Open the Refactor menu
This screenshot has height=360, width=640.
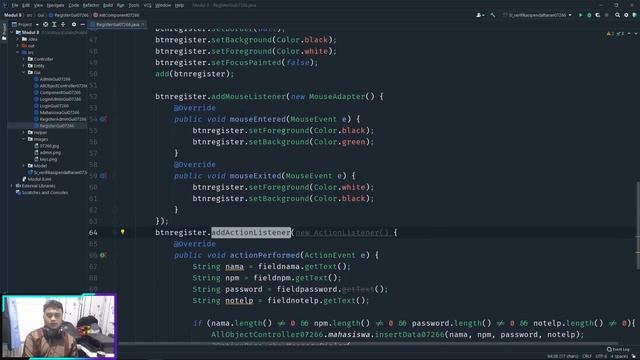pyautogui.click(x=91, y=5)
